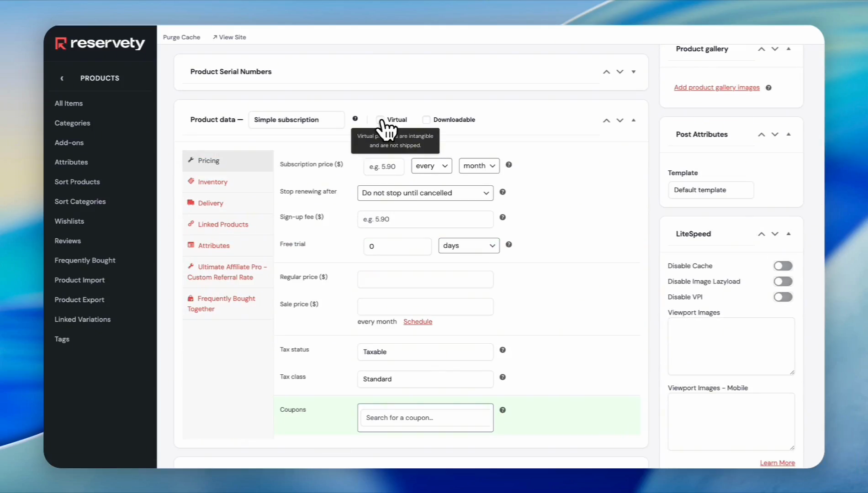Image resolution: width=868 pixels, height=493 pixels.
Task: Click the Regular price input field
Action: [x=425, y=279]
